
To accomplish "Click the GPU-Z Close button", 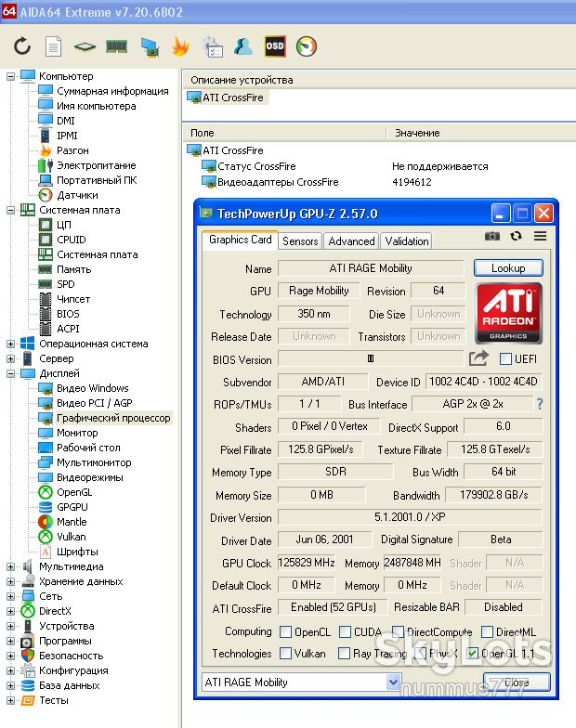I will [x=517, y=682].
